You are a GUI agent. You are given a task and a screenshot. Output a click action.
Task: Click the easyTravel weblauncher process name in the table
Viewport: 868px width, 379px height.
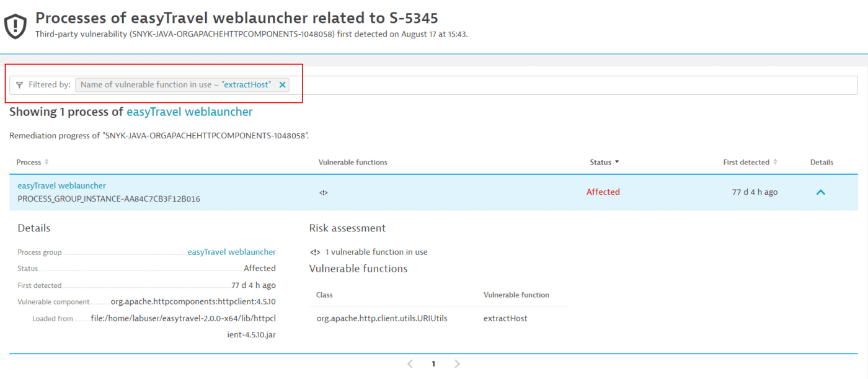[61, 185]
